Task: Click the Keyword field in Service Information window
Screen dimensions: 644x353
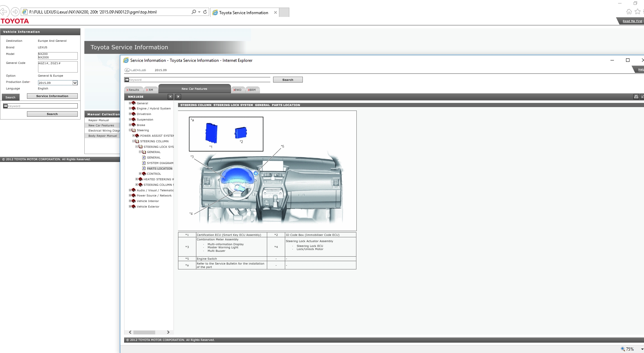Action: click(199, 80)
